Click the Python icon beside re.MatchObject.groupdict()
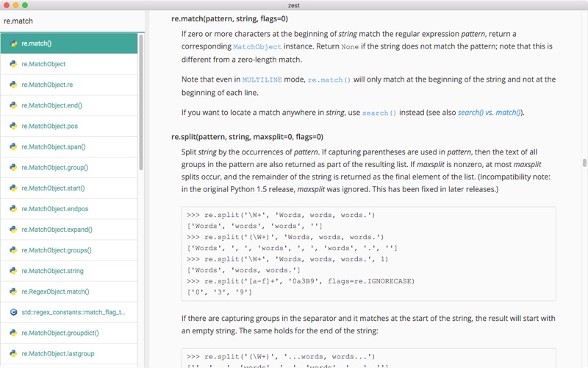The height and width of the screenshot is (368, 588). click(x=13, y=333)
